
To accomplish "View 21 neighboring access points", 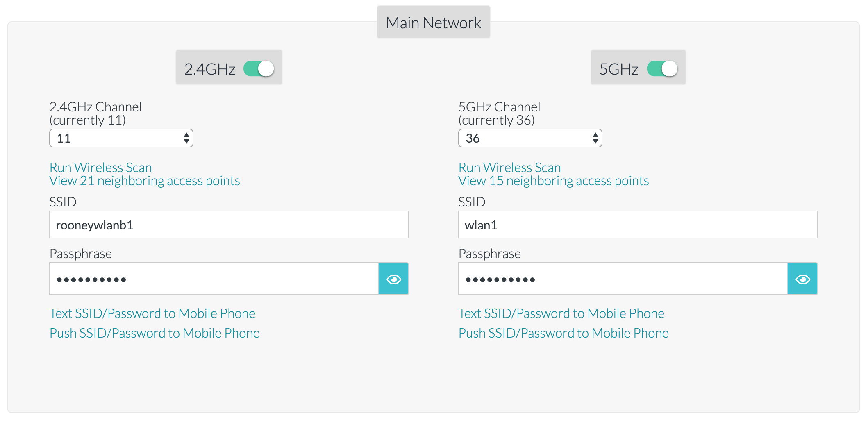I will 145,181.
